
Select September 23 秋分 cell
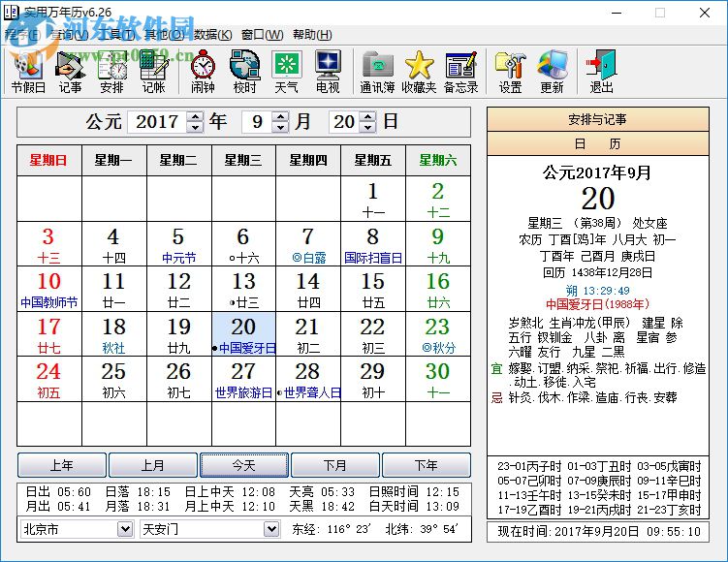tap(438, 334)
